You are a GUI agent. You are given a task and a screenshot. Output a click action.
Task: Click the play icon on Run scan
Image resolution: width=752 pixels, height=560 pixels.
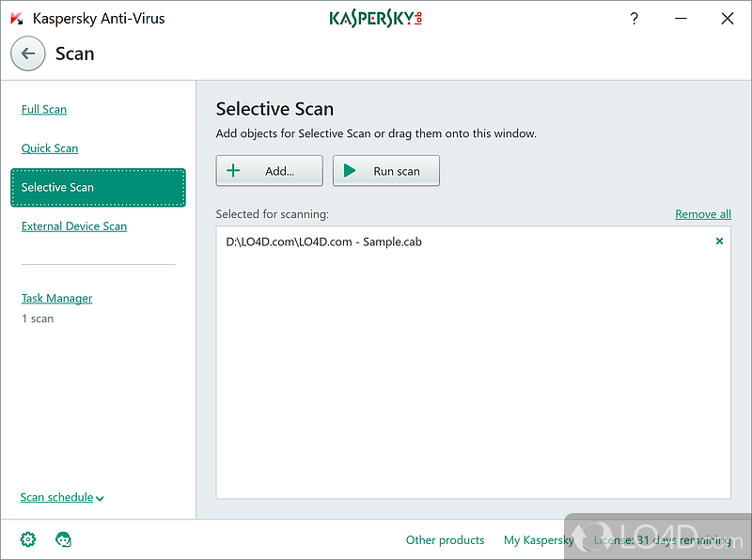pyautogui.click(x=350, y=171)
